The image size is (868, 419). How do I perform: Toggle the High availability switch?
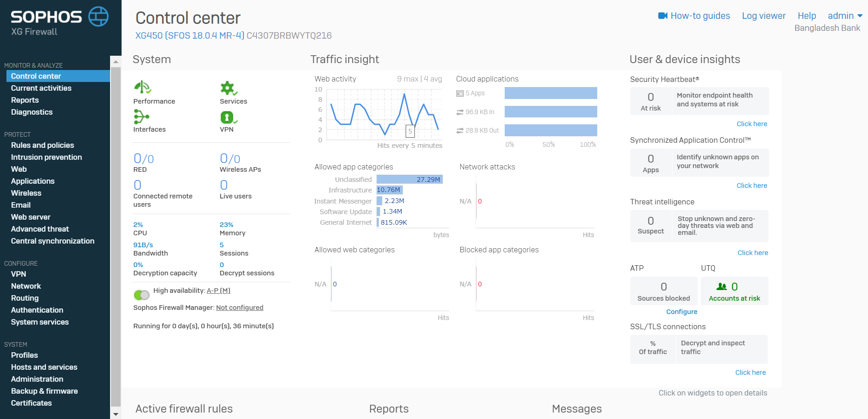(x=141, y=295)
